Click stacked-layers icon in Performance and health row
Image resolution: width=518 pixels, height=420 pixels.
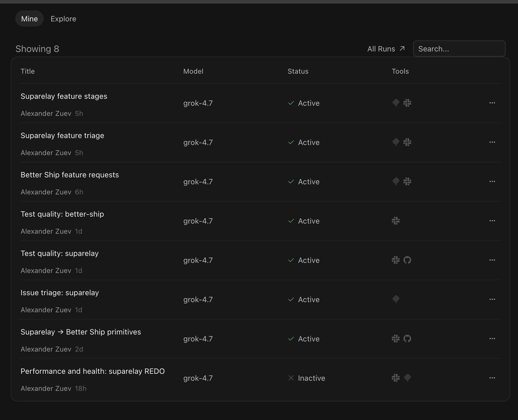(x=407, y=378)
